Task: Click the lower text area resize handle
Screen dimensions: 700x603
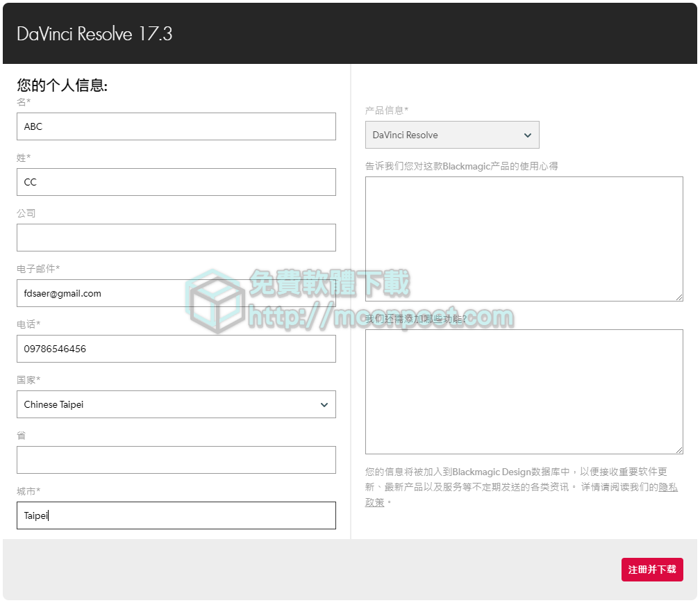Action: click(678, 449)
